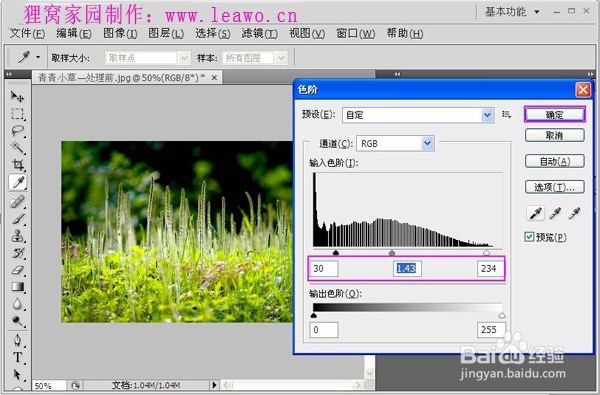Viewport: 600px width, 395px height.
Task: Click the Auto 自动(A) button
Action: [554, 161]
